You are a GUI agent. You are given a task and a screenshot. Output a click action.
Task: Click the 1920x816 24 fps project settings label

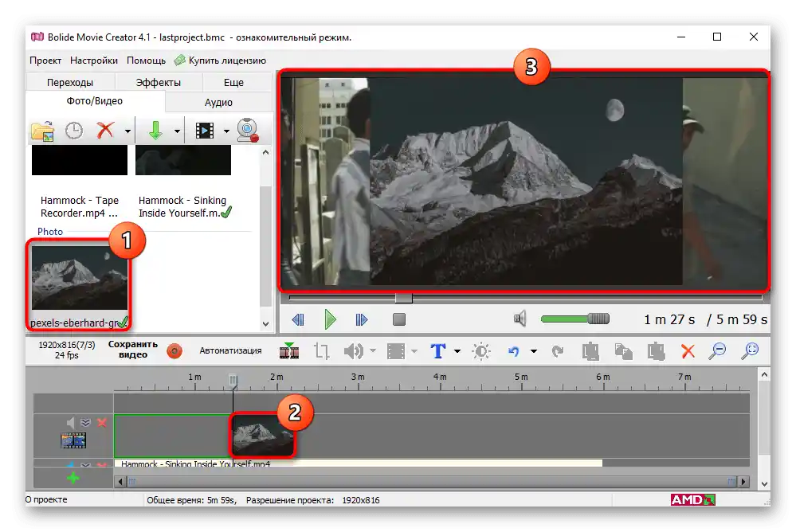[x=66, y=350]
